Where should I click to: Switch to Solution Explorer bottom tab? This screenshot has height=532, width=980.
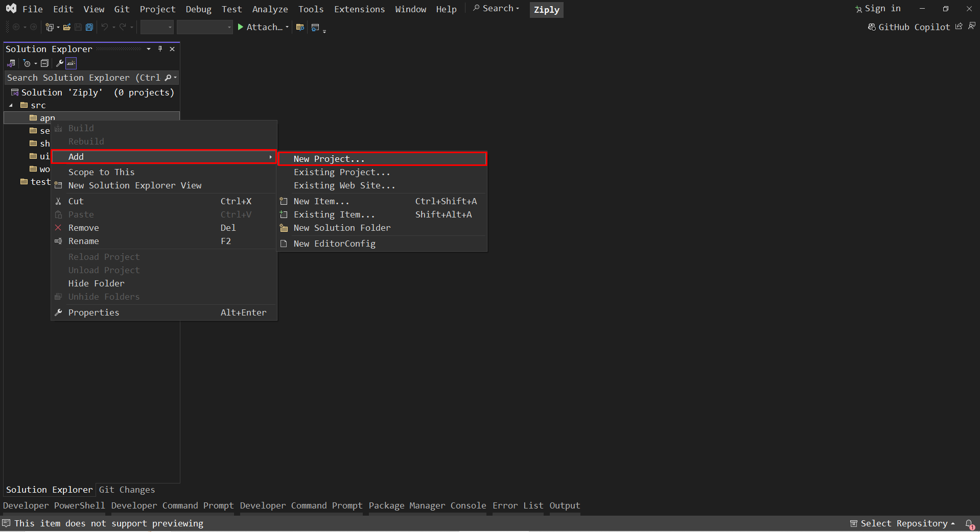[x=49, y=490]
